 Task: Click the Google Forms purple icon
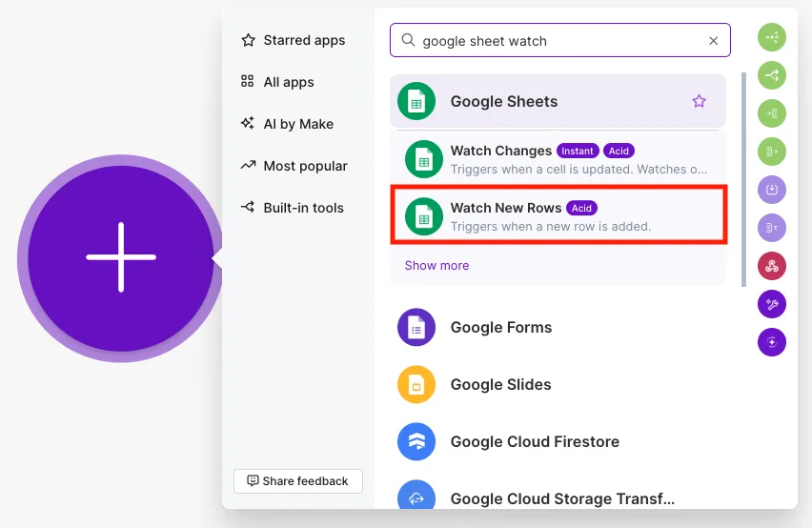click(x=416, y=327)
